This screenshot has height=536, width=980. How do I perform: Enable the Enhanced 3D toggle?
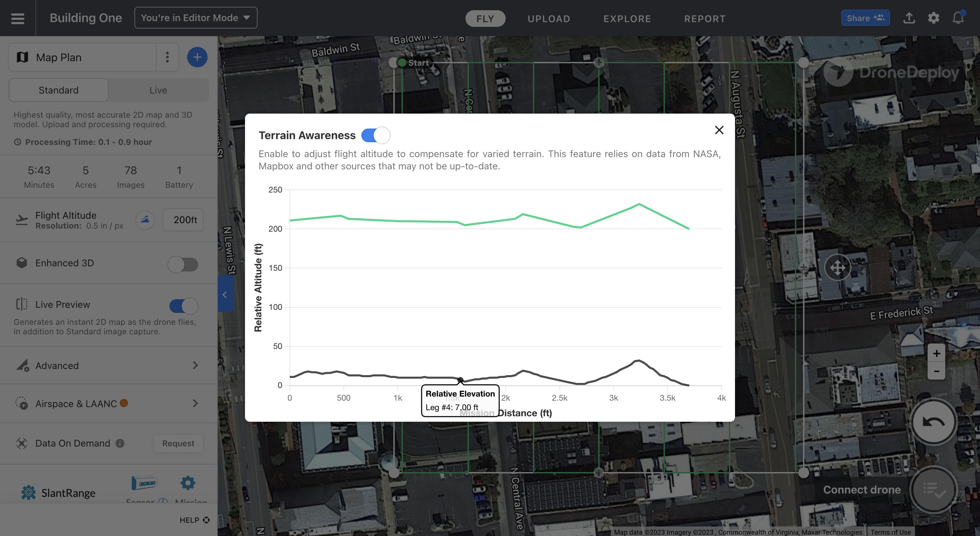point(183,264)
